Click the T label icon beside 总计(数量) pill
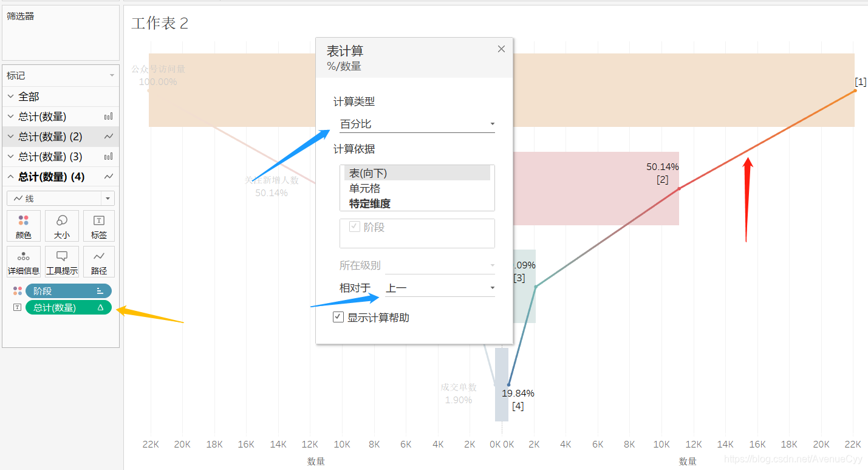This screenshot has height=470, width=868. pos(17,307)
